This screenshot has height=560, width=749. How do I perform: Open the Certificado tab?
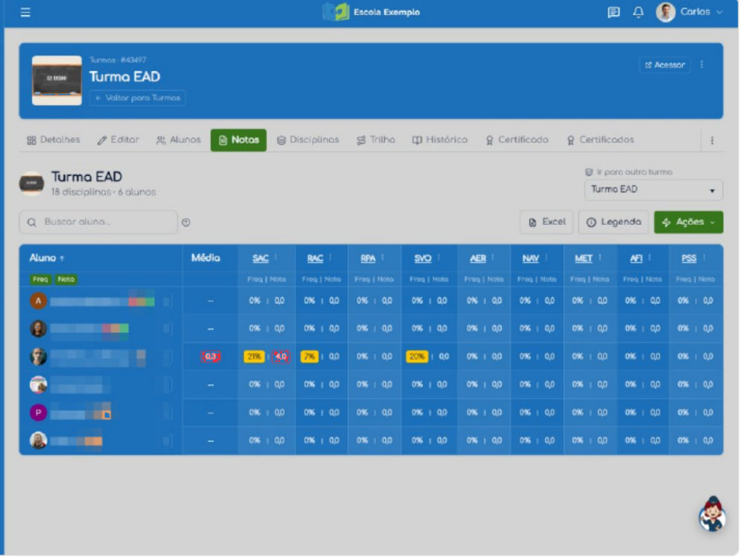tap(517, 140)
